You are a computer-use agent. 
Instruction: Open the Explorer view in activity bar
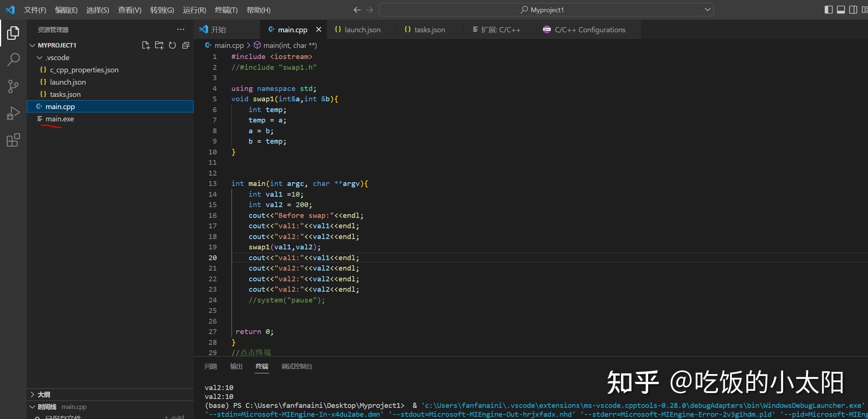(x=13, y=33)
